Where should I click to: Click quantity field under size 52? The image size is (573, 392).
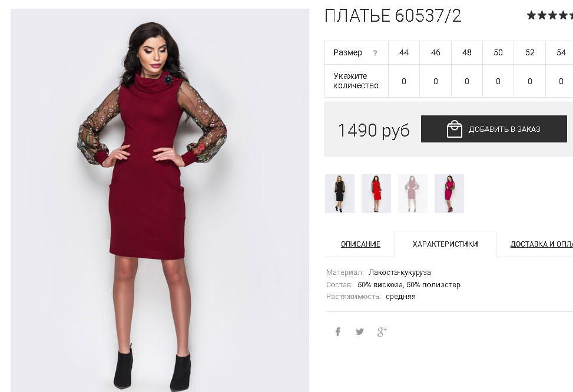point(529,81)
